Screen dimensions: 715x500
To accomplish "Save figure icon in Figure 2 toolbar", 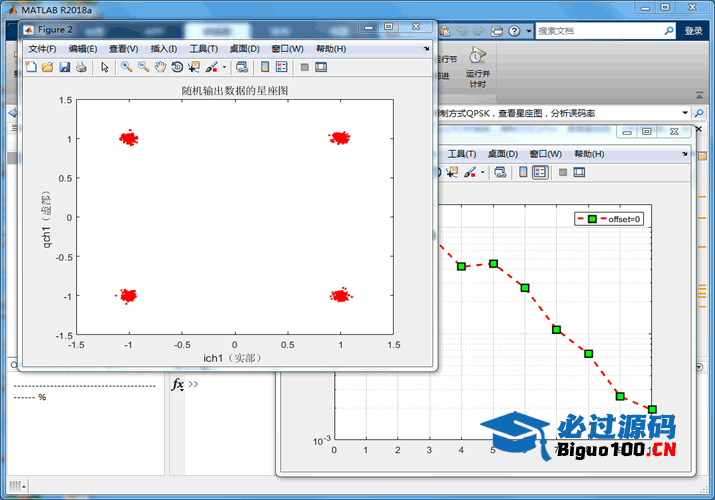I will pos(65,67).
